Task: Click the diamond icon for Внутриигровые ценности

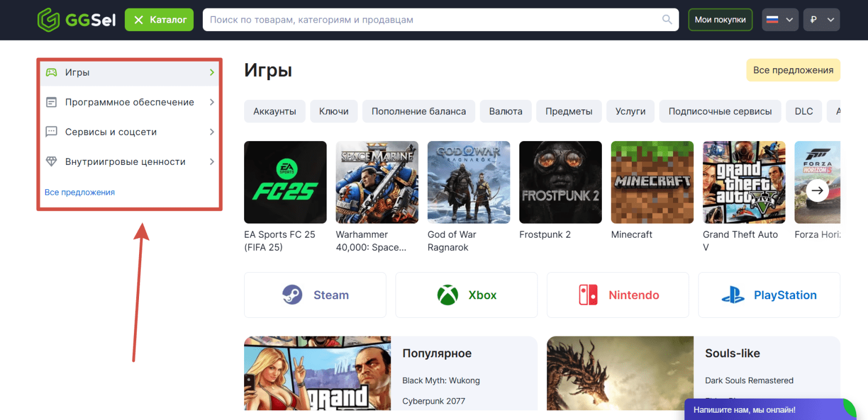Action: coord(51,162)
